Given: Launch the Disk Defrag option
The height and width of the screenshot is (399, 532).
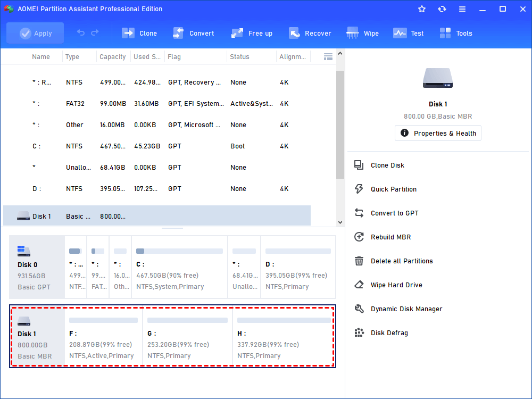Looking at the screenshot, I should (x=381, y=333).
